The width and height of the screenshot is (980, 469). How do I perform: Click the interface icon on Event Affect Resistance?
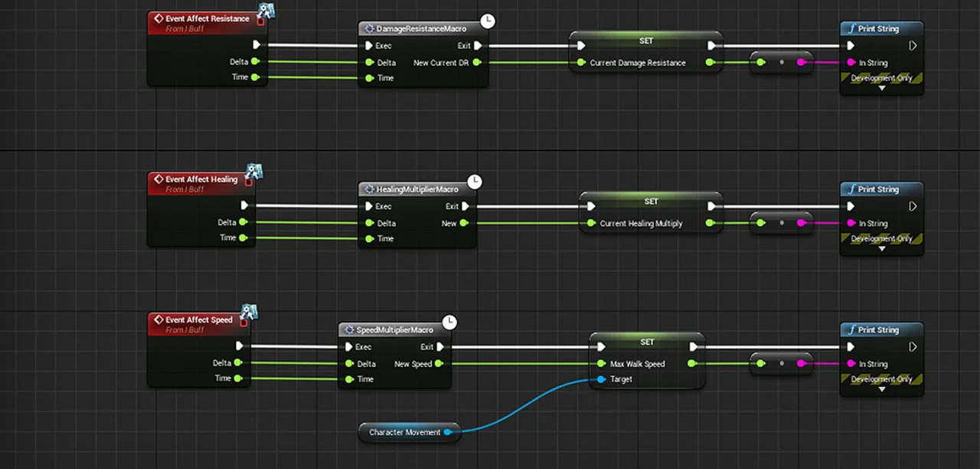(266, 11)
